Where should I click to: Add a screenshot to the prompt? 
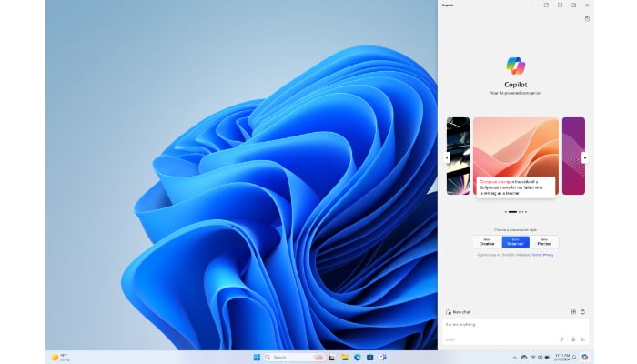coord(573,312)
